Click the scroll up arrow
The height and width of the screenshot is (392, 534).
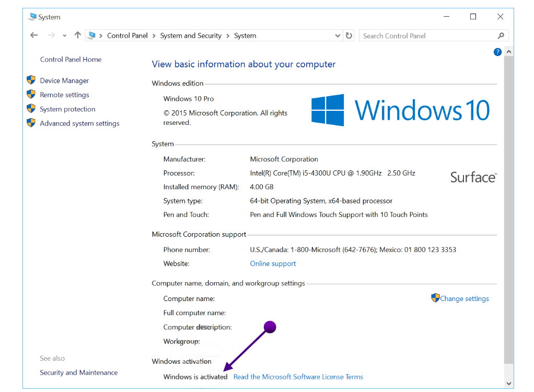pos(509,52)
